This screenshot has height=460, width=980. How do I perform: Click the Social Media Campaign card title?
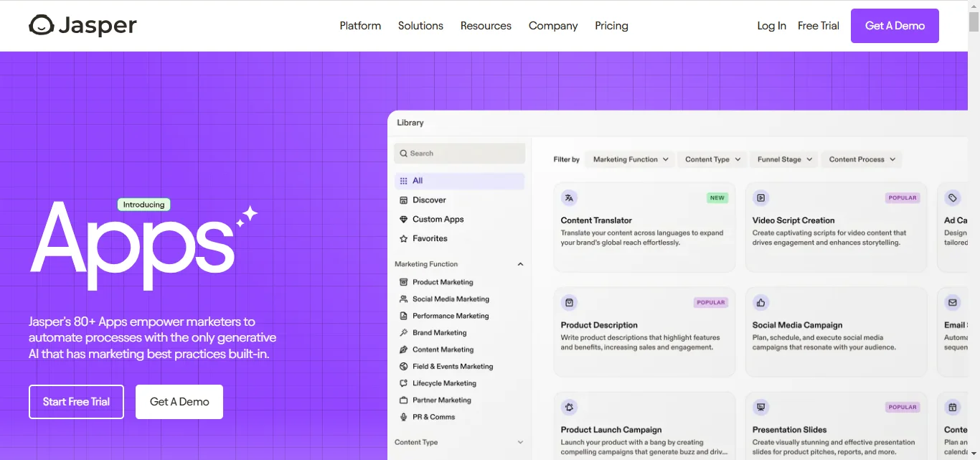click(797, 325)
